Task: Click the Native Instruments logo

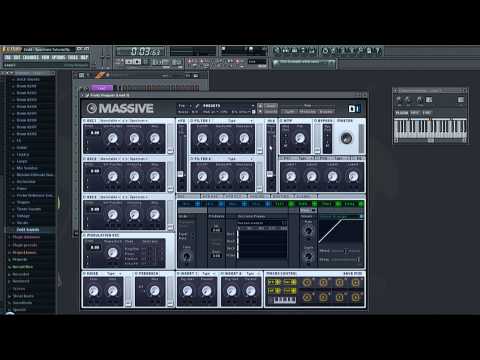Action: click(x=355, y=109)
